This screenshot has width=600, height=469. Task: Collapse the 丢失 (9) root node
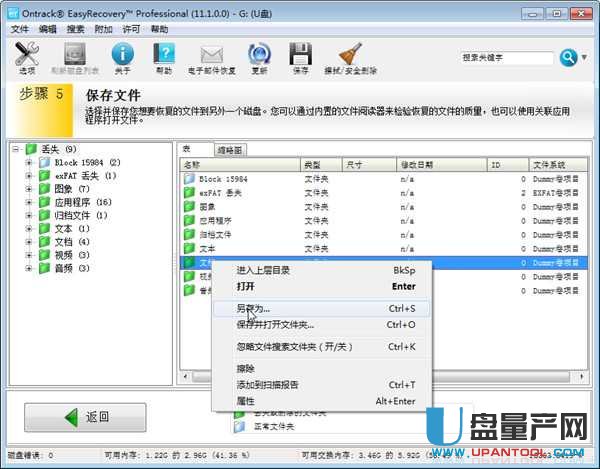(x=16, y=149)
